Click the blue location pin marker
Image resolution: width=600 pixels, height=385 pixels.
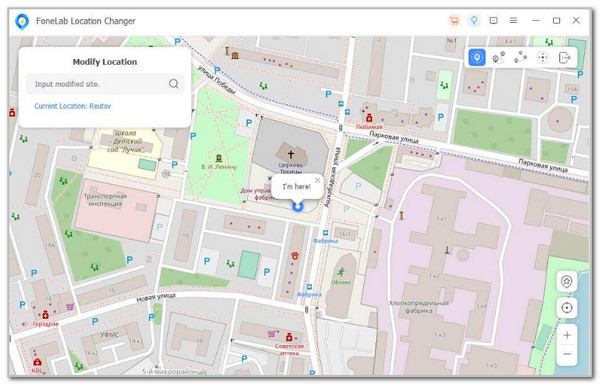(x=298, y=207)
